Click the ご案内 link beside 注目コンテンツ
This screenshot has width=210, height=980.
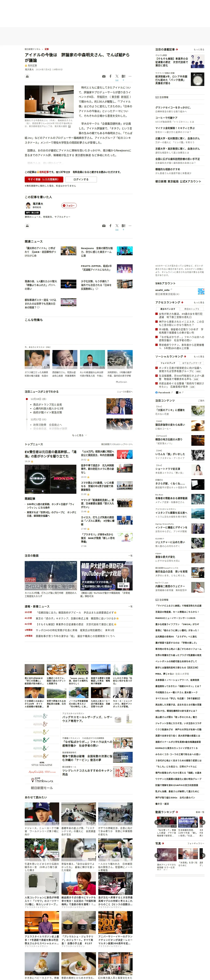point(201,401)
